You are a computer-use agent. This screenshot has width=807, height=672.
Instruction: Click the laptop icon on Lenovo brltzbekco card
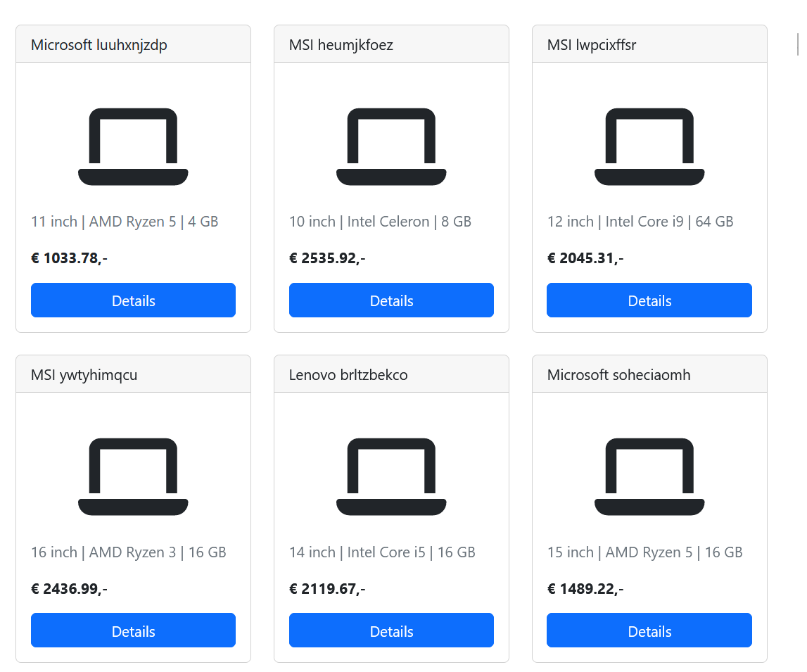click(x=391, y=476)
